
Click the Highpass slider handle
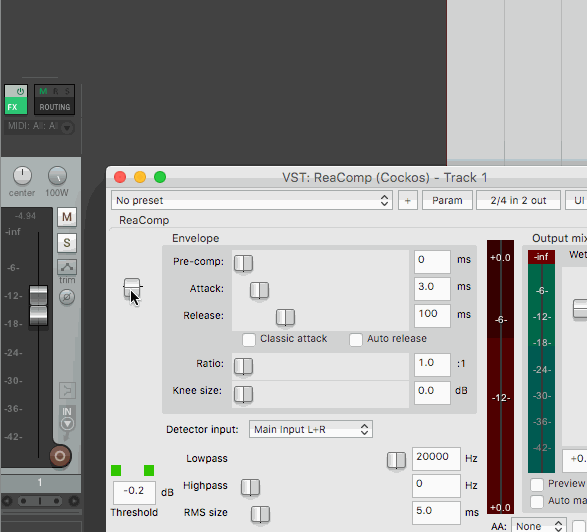pos(250,487)
